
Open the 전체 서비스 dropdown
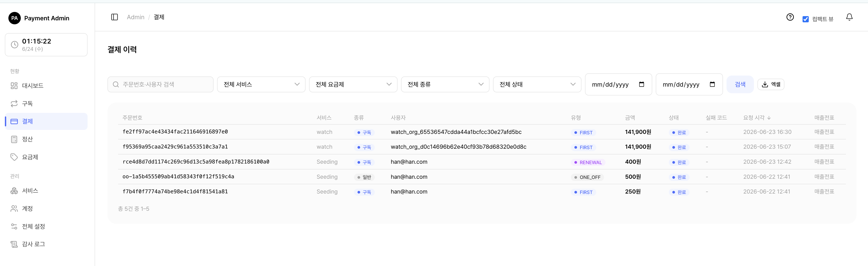click(261, 85)
